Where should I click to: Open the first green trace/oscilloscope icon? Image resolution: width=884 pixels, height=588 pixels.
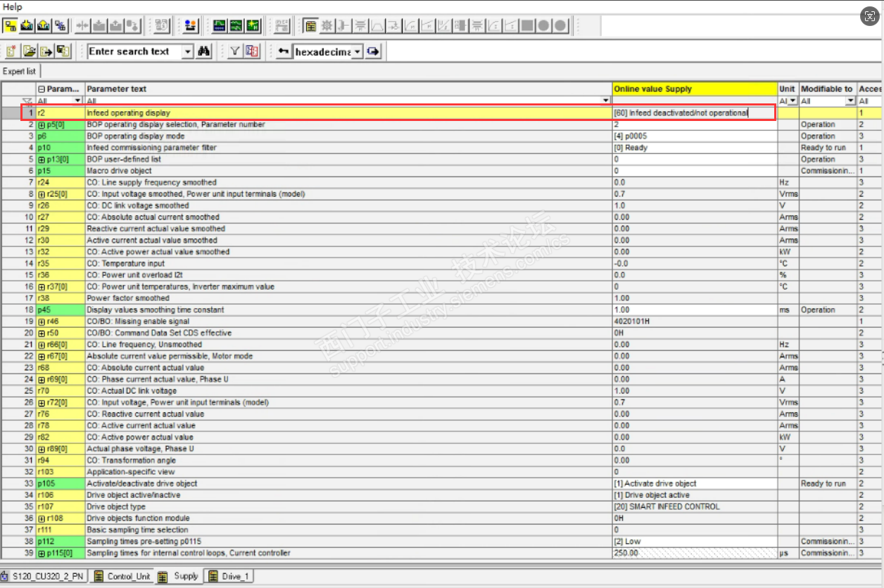[x=220, y=26]
